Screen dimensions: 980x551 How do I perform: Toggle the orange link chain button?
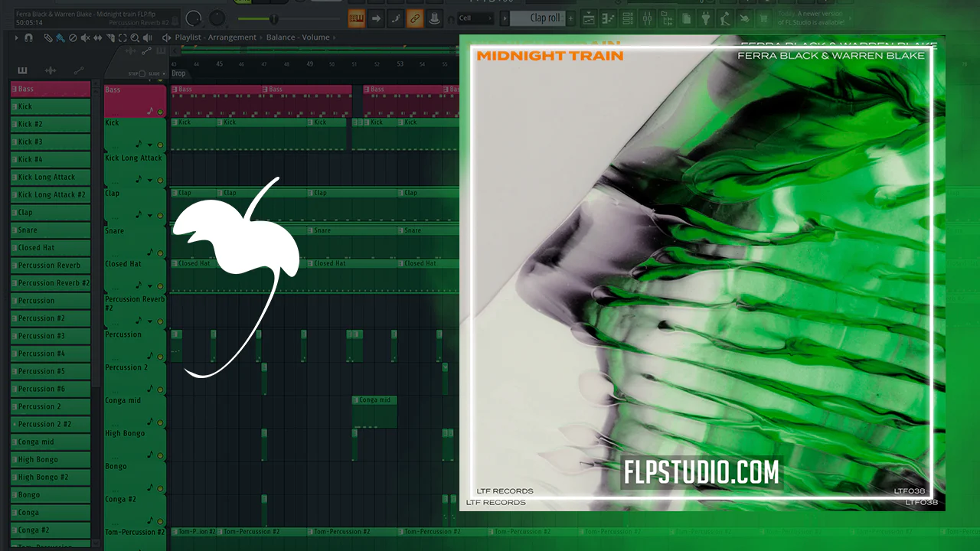414,18
